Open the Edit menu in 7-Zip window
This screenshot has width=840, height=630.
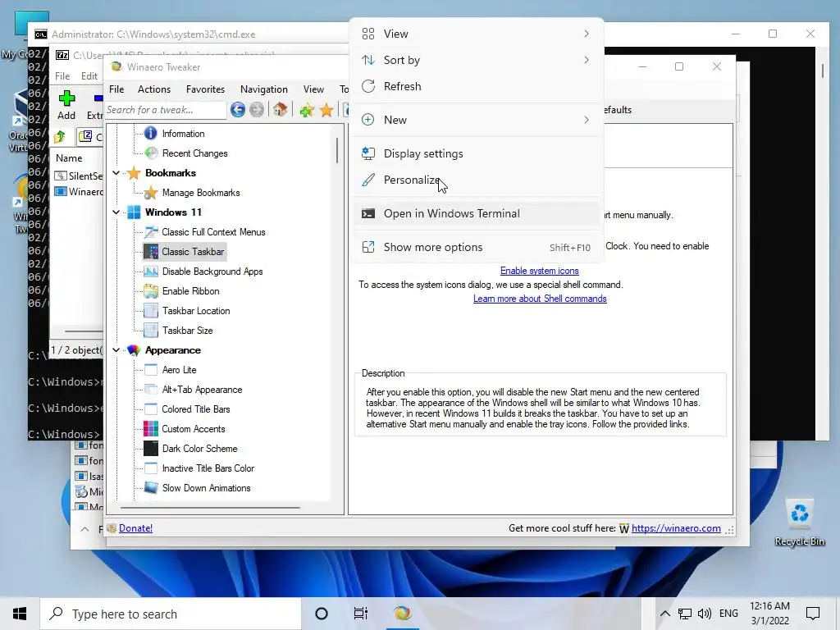click(x=89, y=76)
